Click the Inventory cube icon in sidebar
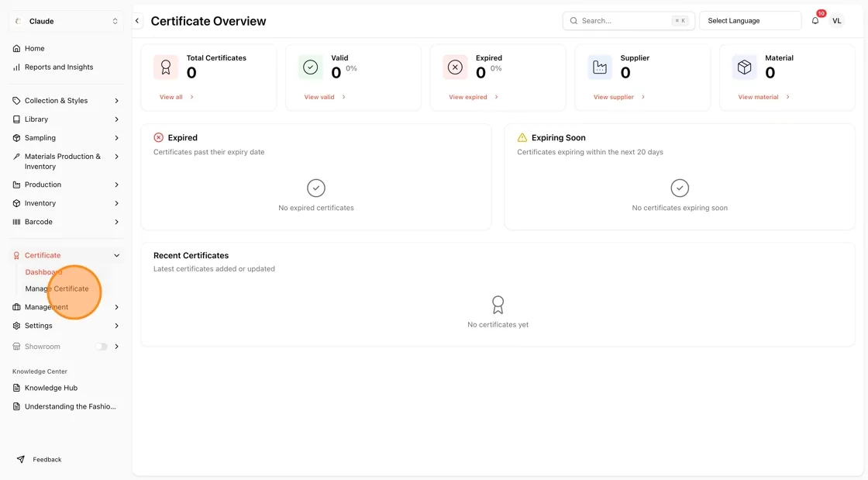868x480 pixels. coord(16,203)
